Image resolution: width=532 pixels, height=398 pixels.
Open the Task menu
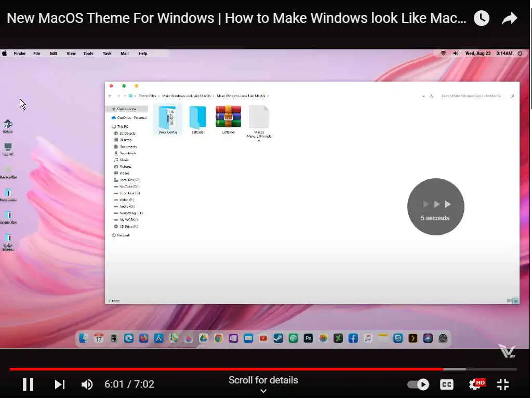click(x=107, y=54)
